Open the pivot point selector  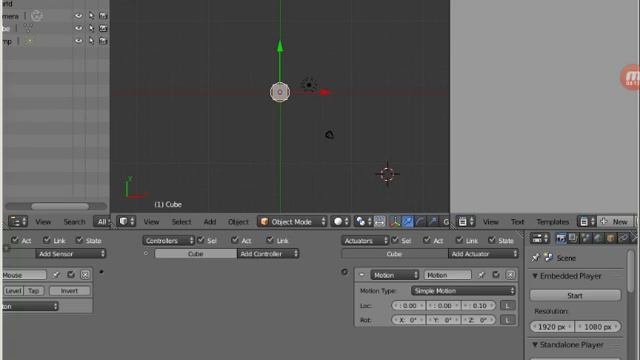point(363,222)
